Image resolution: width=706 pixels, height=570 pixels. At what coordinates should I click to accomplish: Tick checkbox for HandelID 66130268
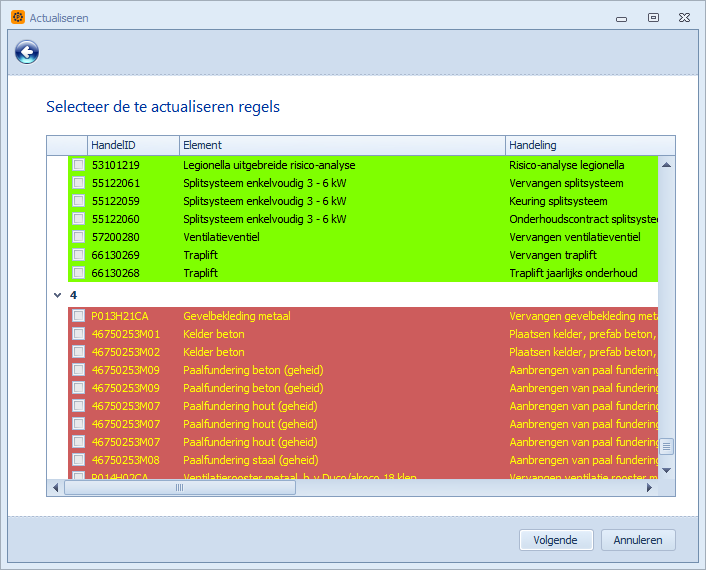tap(78, 272)
